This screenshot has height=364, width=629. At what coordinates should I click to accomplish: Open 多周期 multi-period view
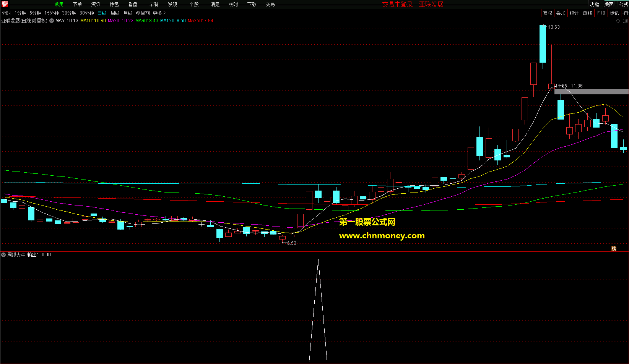point(143,13)
